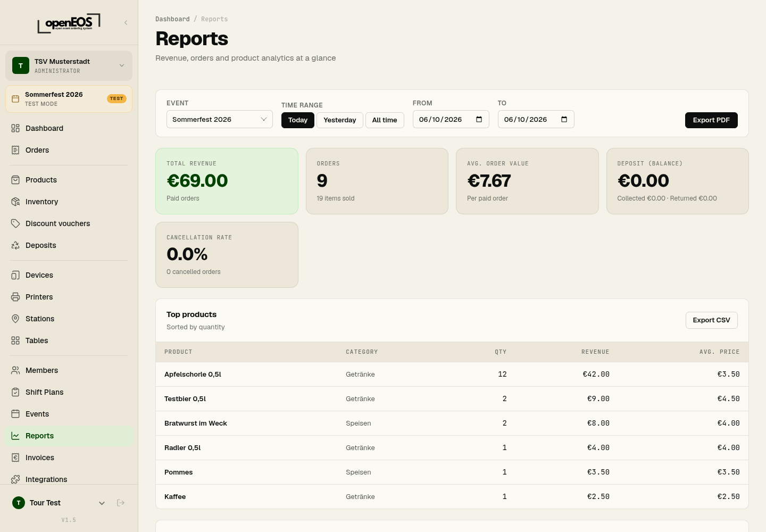Screen dimensions: 766x532
Task: Click the Reports chart icon
Action: (15, 436)
